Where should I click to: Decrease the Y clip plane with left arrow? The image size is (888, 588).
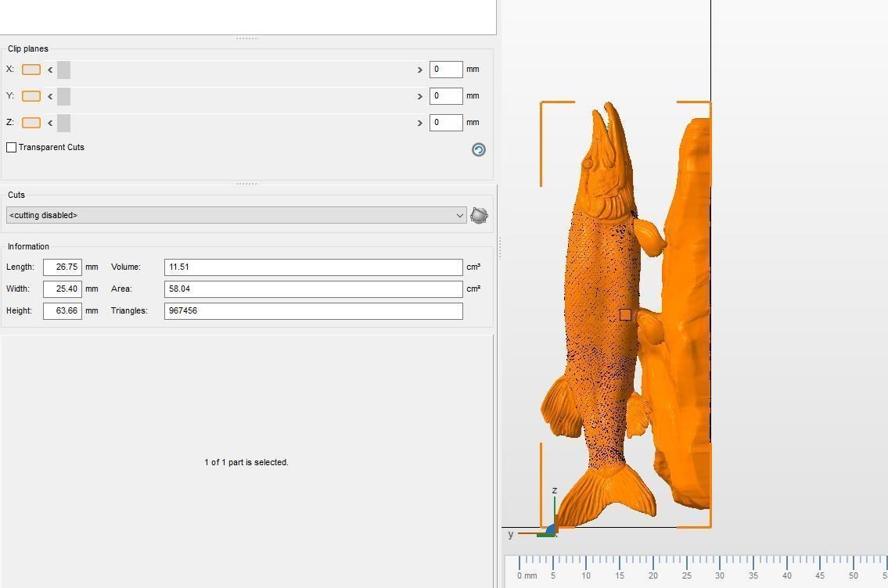pyautogui.click(x=50, y=96)
